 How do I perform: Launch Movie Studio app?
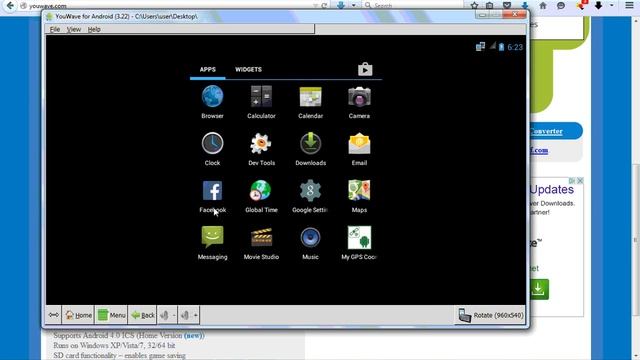coord(261,242)
